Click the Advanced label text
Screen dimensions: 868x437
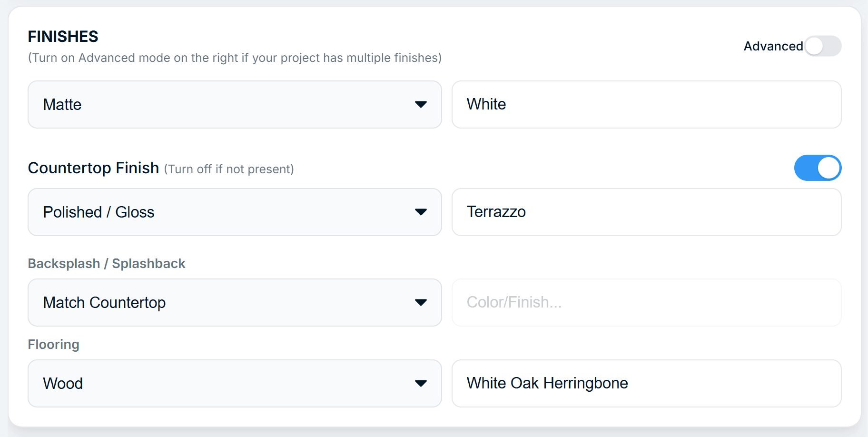(x=773, y=46)
